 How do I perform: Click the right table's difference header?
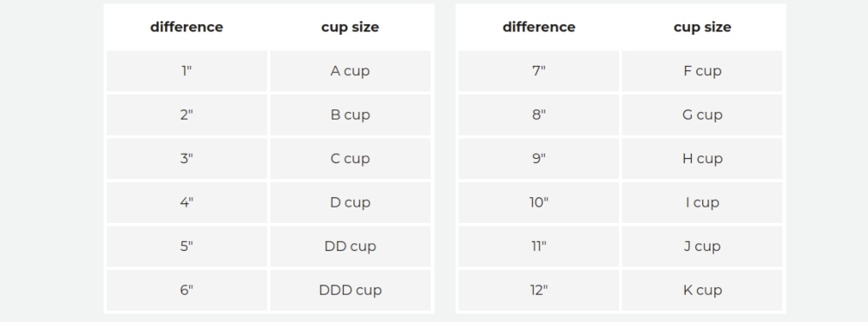tap(539, 27)
